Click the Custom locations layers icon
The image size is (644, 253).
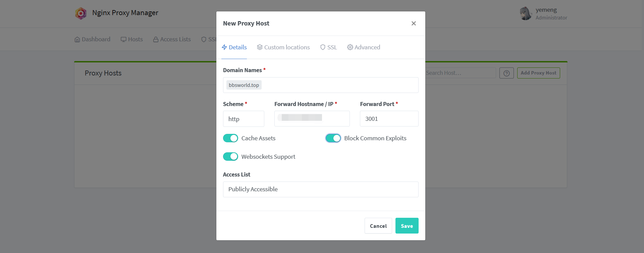[260, 47]
